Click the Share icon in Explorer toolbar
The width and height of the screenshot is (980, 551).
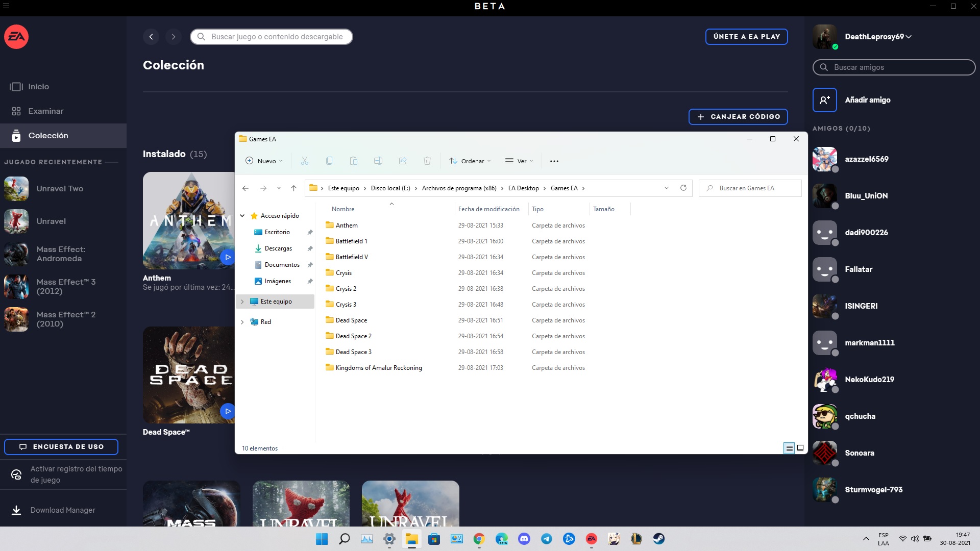[x=403, y=161]
